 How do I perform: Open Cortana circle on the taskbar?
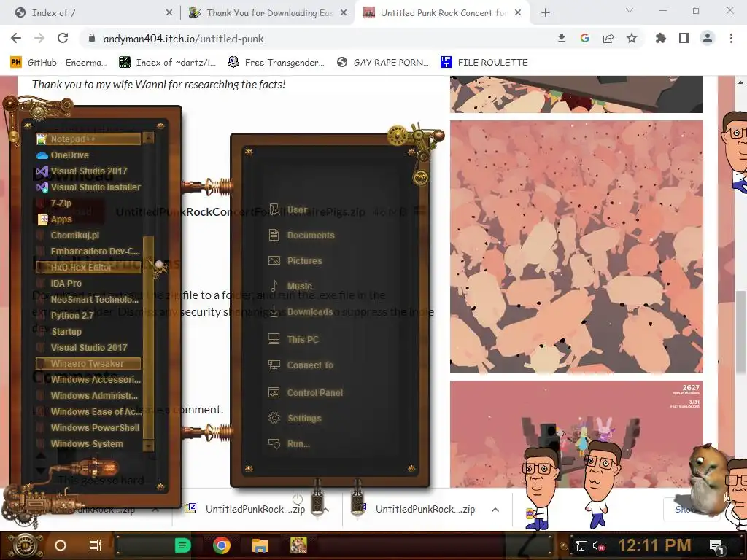pos(60,545)
